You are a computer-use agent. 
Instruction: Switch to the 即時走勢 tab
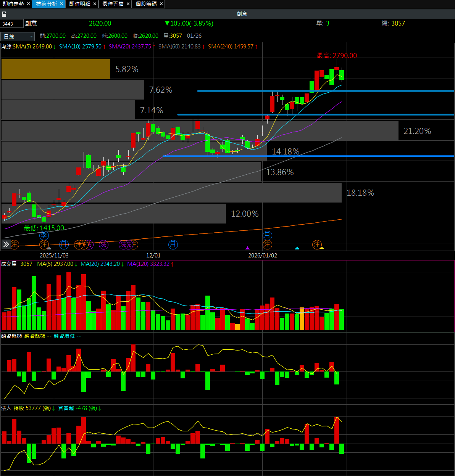(x=13, y=4)
